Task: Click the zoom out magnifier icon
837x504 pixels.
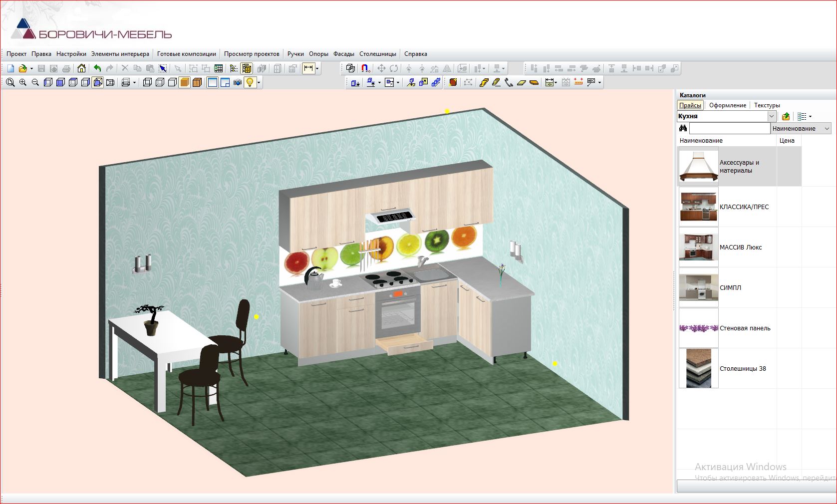Action: pyautogui.click(x=35, y=82)
